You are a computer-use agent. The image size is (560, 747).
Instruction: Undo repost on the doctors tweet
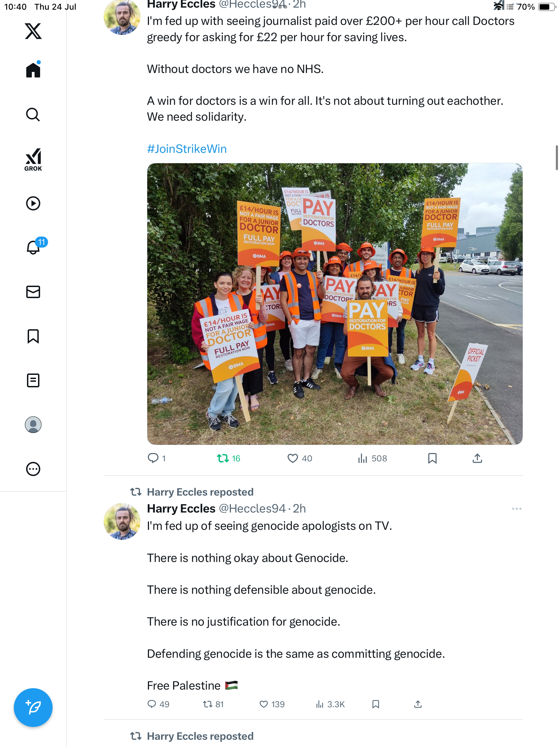(228, 459)
